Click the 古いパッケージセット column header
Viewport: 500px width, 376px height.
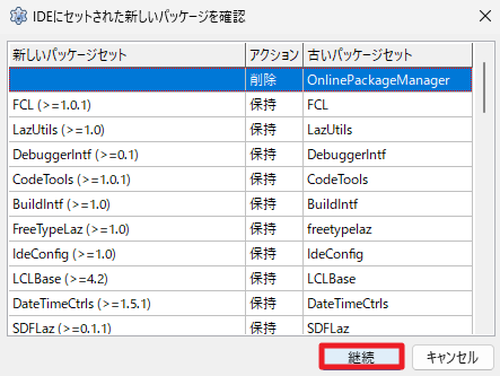click(x=388, y=55)
